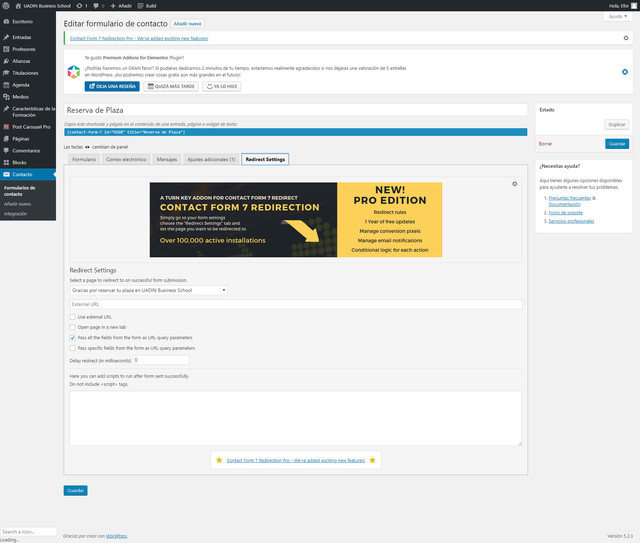Viewport: 640px width, 543px height.
Task: Click Search a icon input field
Action: click(28, 532)
